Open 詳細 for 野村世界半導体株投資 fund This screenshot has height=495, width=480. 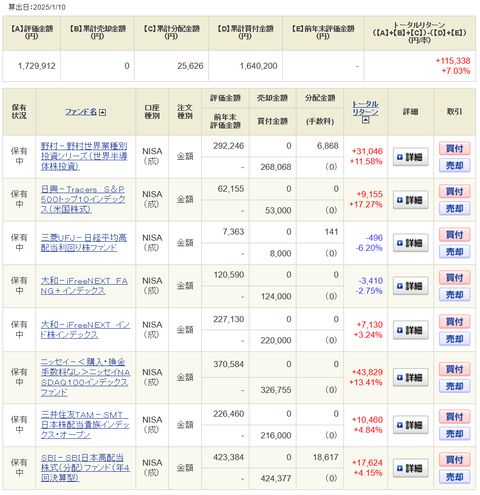pyautogui.click(x=410, y=157)
